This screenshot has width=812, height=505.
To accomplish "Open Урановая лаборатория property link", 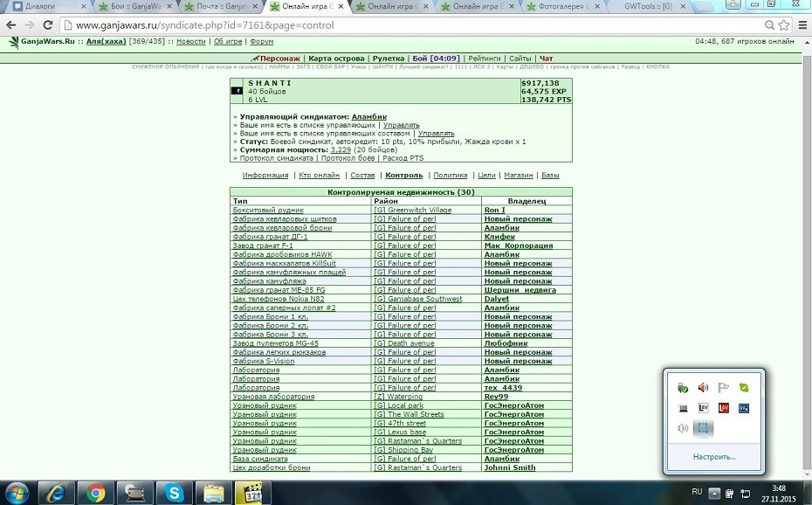I will pyautogui.click(x=273, y=397).
